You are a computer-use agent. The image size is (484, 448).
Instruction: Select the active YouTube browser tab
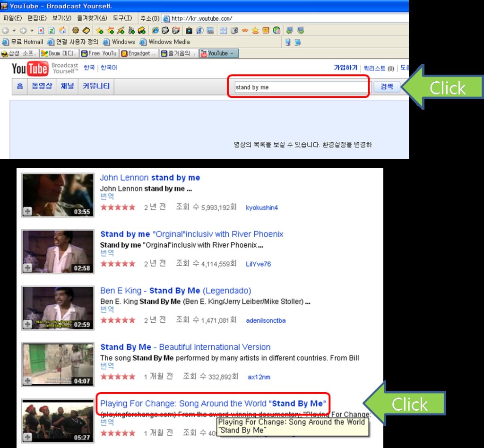point(219,53)
